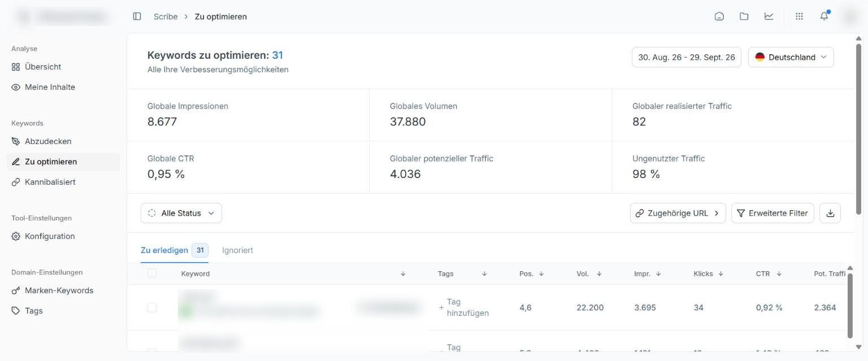Sort by Vol. column arrow
Viewport: 868px width, 361px height.
[599, 274]
